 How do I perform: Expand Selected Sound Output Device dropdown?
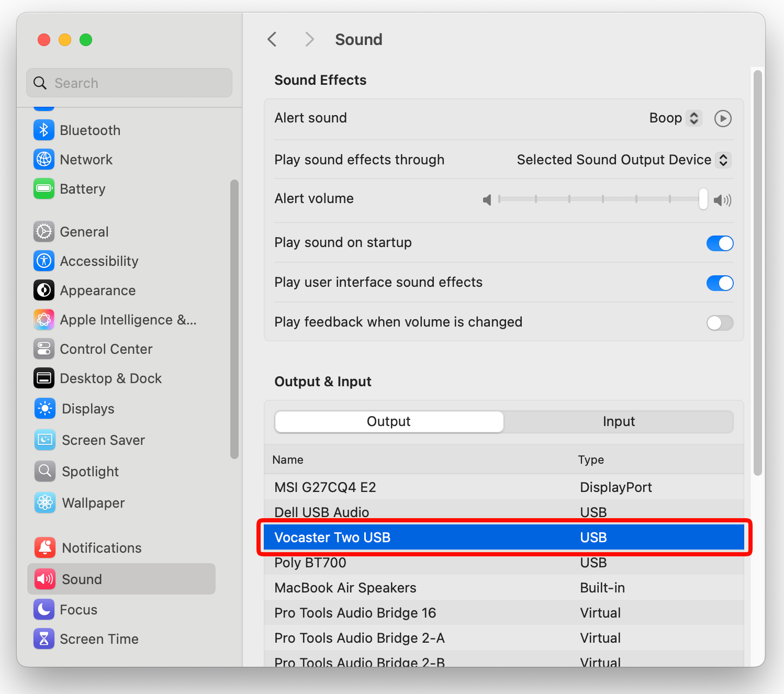pos(623,160)
